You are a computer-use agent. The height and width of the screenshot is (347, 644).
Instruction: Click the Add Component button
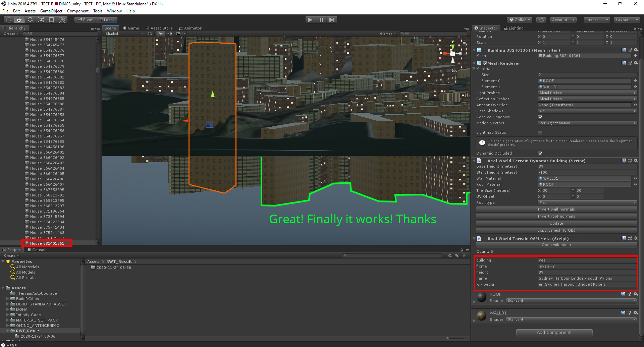[554, 333]
